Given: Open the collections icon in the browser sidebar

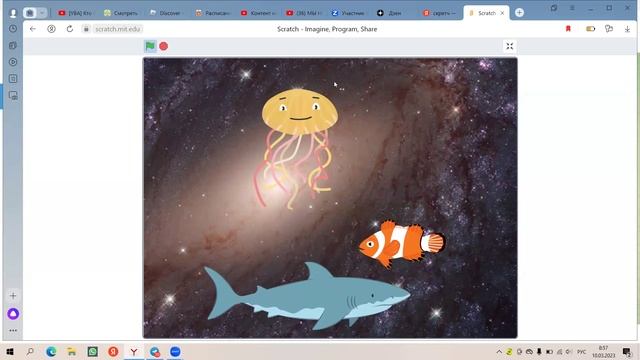Looking at the screenshot, I should click(x=13, y=45).
